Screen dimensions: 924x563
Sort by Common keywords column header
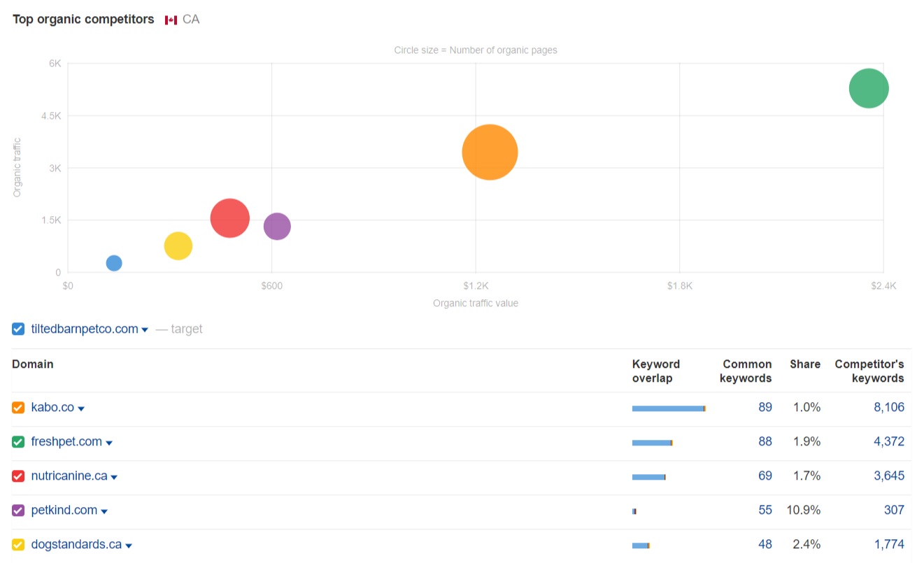[746, 371]
